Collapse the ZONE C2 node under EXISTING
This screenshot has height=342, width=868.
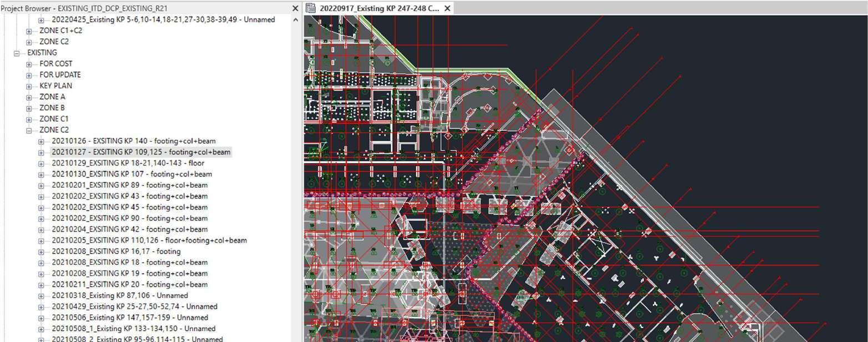tap(29, 130)
